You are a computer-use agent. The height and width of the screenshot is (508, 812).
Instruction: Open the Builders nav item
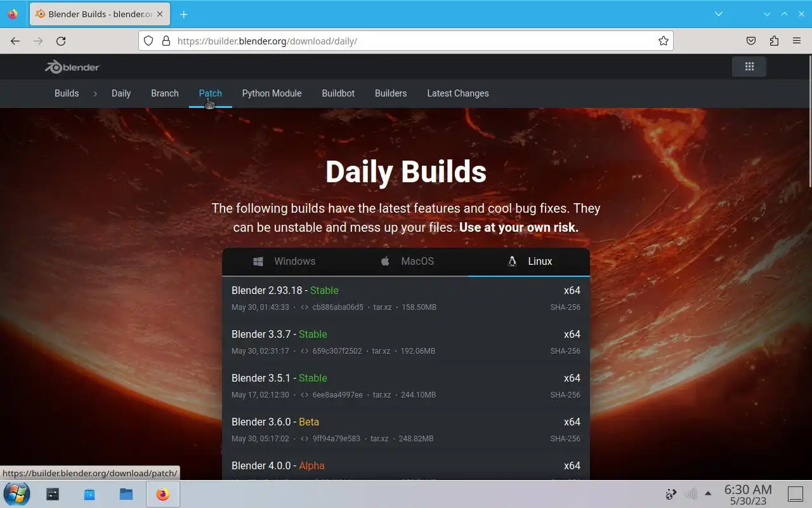(x=391, y=93)
